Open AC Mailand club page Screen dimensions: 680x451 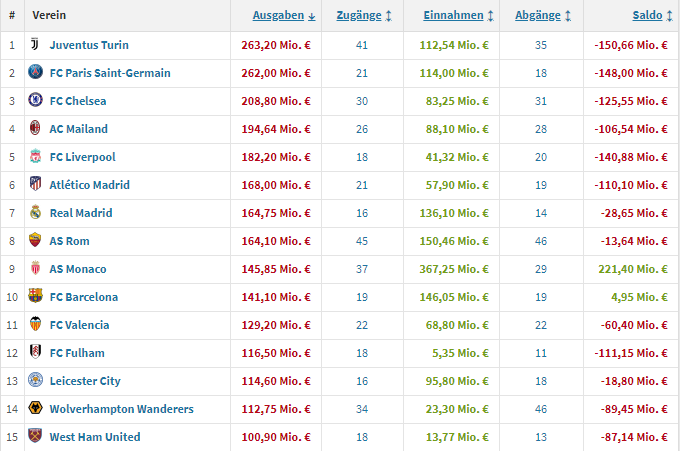click(x=78, y=129)
